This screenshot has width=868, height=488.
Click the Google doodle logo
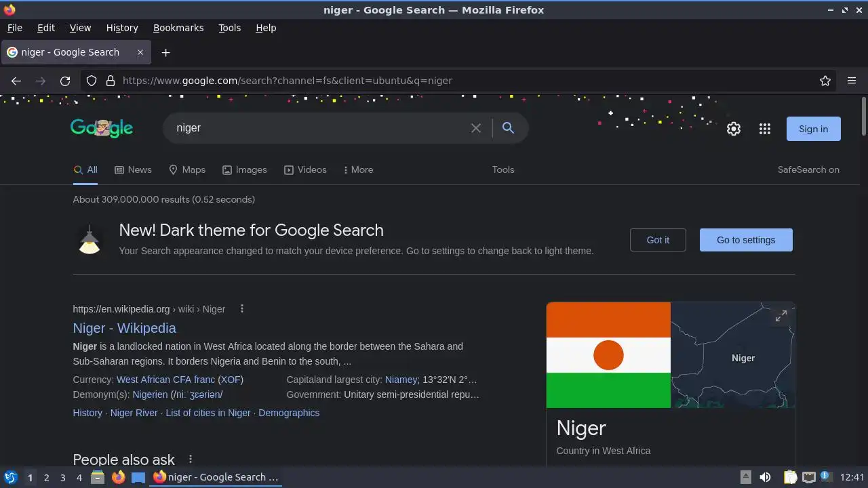coord(102,128)
